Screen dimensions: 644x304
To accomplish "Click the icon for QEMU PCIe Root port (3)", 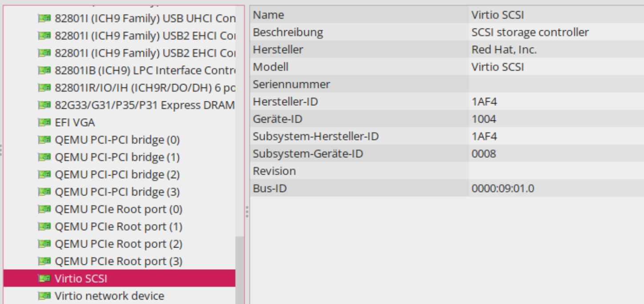I will pos(44,261).
